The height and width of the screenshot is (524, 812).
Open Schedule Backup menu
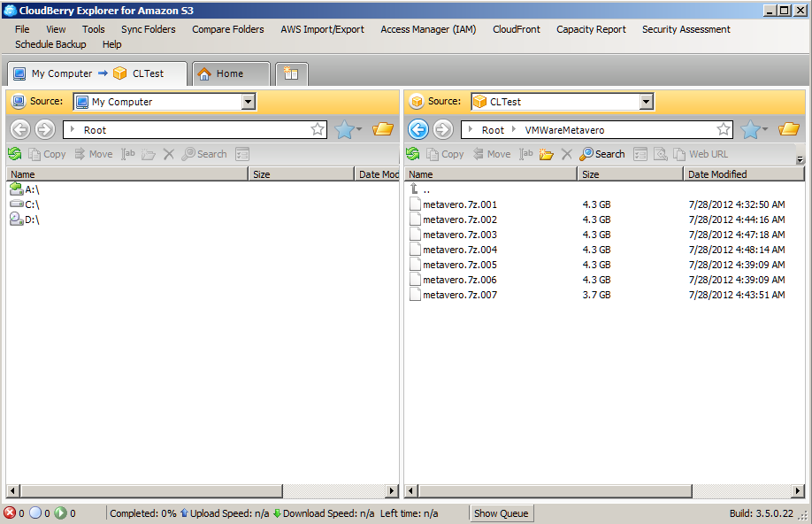click(50, 44)
